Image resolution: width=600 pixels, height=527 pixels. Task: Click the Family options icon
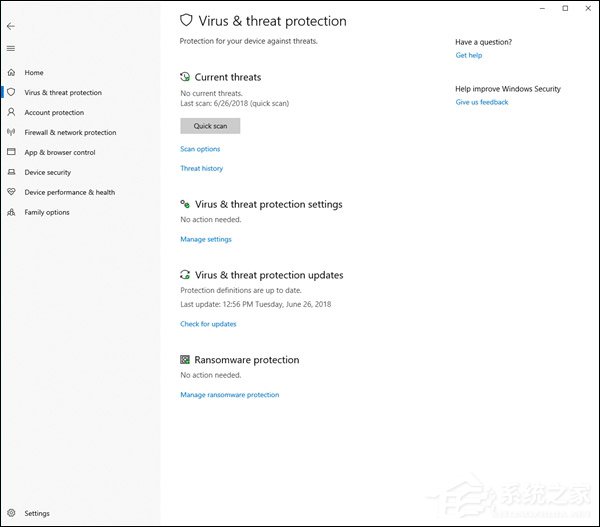pos(11,213)
